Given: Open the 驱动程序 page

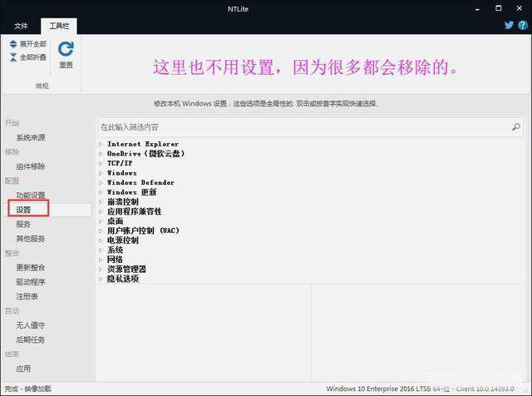Looking at the screenshot, I should tap(31, 282).
